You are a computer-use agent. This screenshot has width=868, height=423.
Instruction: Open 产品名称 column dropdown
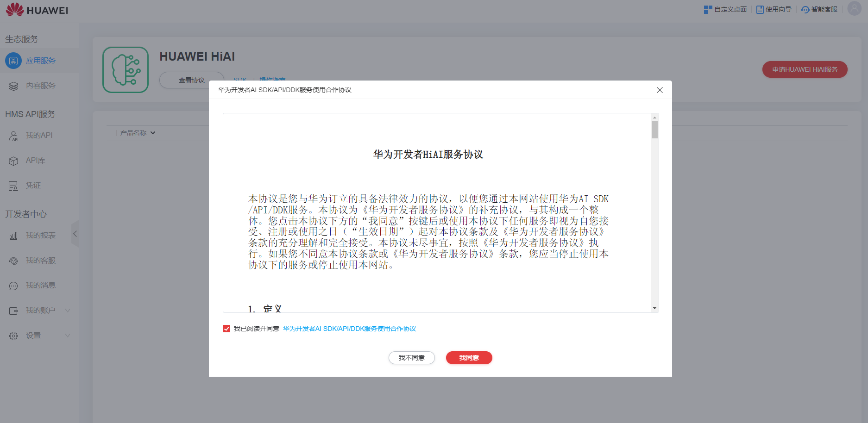pyautogui.click(x=138, y=133)
